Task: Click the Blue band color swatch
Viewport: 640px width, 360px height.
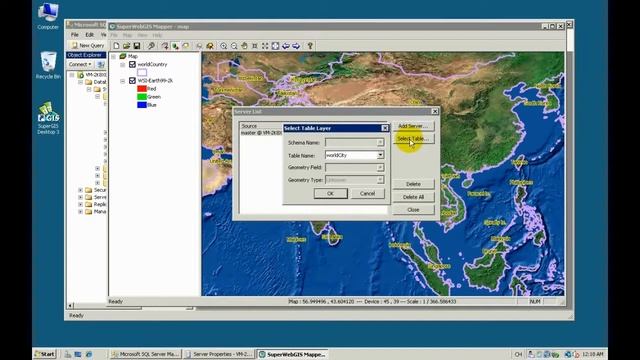Action: click(x=142, y=105)
